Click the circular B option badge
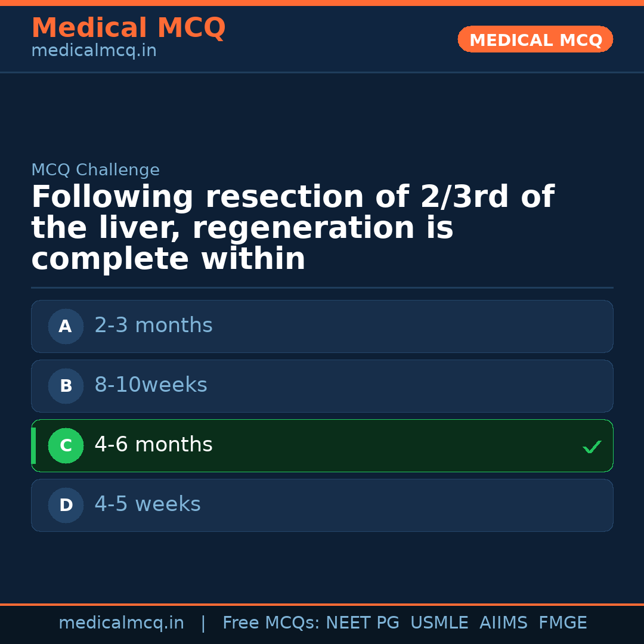The height and width of the screenshot is (644, 644). point(66,386)
